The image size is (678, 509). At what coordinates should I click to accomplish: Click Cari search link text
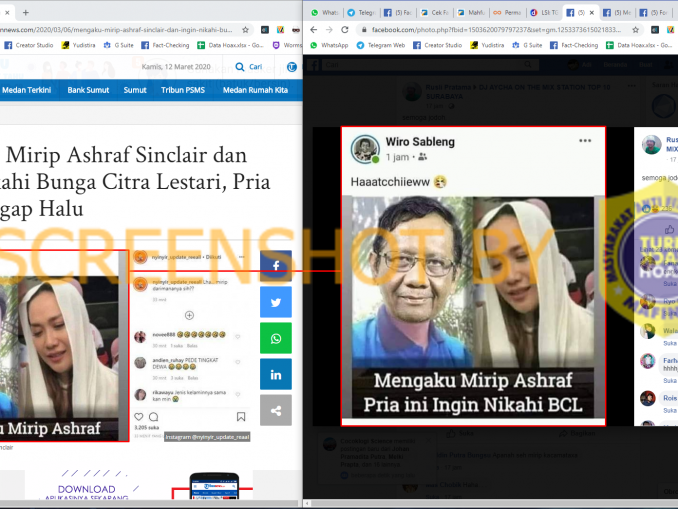256,67
